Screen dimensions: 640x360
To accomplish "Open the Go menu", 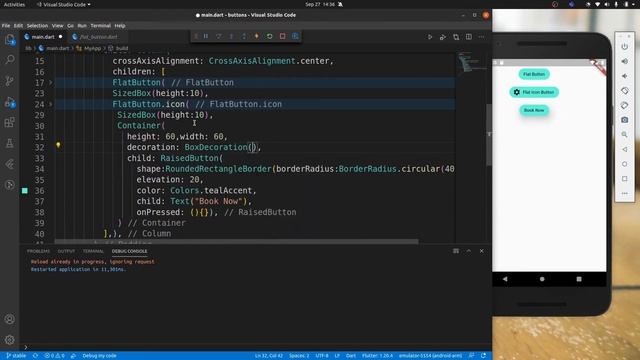I will click(x=71, y=26).
